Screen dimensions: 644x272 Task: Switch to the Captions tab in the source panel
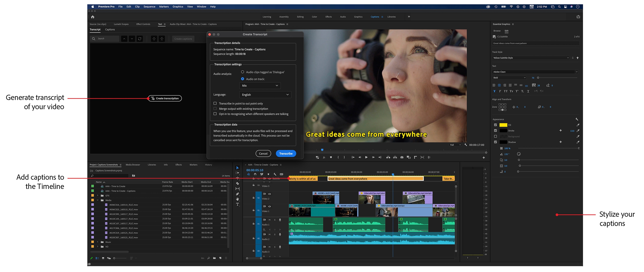click(x=110, y=29)
